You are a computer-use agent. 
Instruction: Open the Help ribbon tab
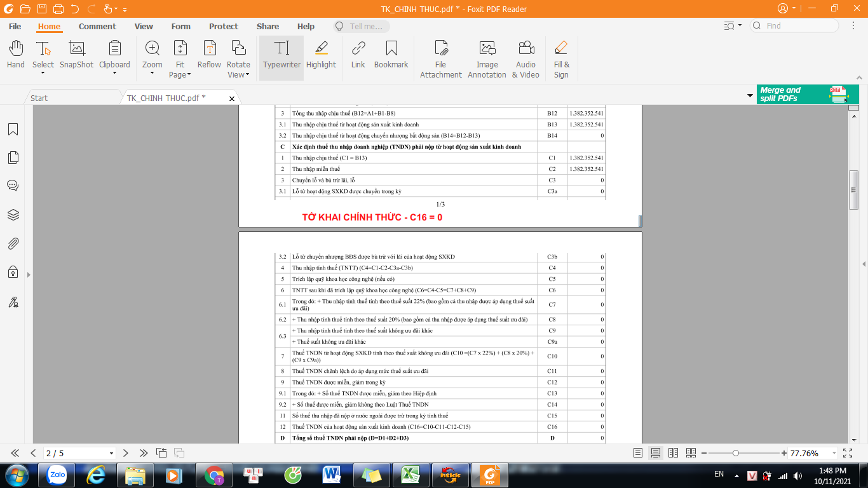click(306, 27)
